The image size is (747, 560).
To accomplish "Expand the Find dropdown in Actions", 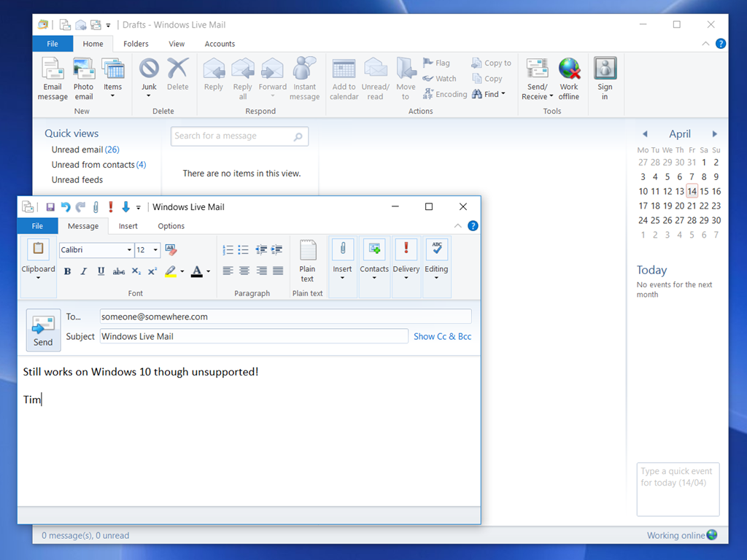I will click(503, 94).
